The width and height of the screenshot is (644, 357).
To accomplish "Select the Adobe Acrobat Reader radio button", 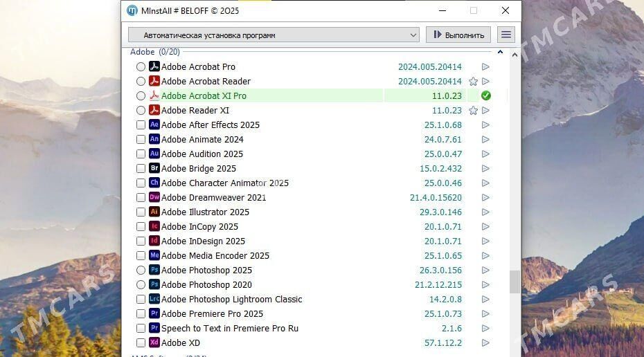I will click(x=141, y=81).
